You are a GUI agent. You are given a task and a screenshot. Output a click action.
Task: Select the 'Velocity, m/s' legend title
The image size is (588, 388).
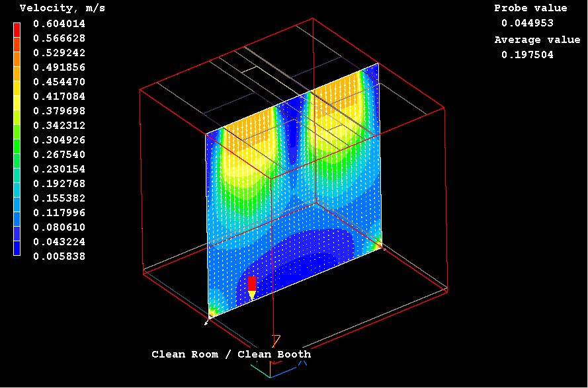(x=62, y=9)
